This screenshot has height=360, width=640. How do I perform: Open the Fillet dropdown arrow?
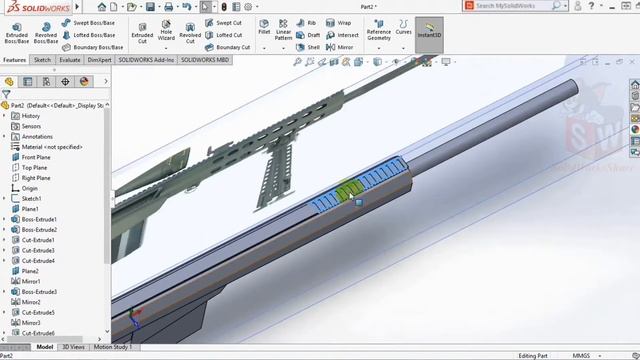click(x=264, y=49)
